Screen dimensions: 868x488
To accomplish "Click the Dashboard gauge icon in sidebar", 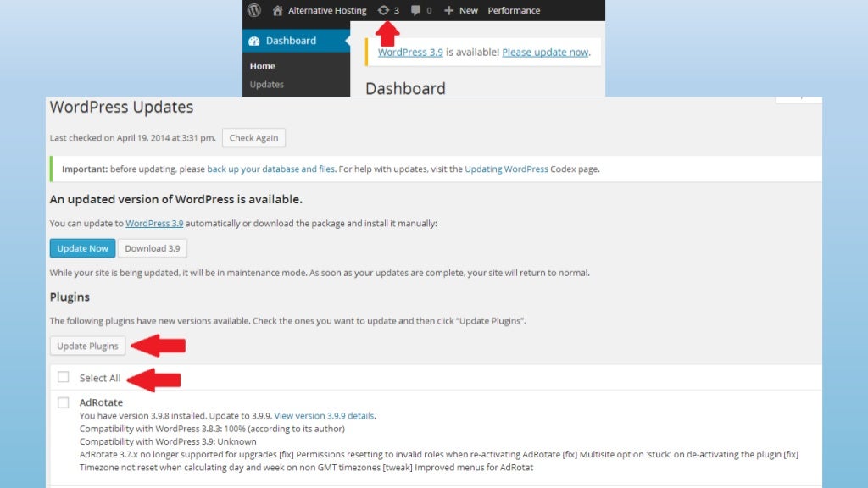I will [x=254, y=41].
